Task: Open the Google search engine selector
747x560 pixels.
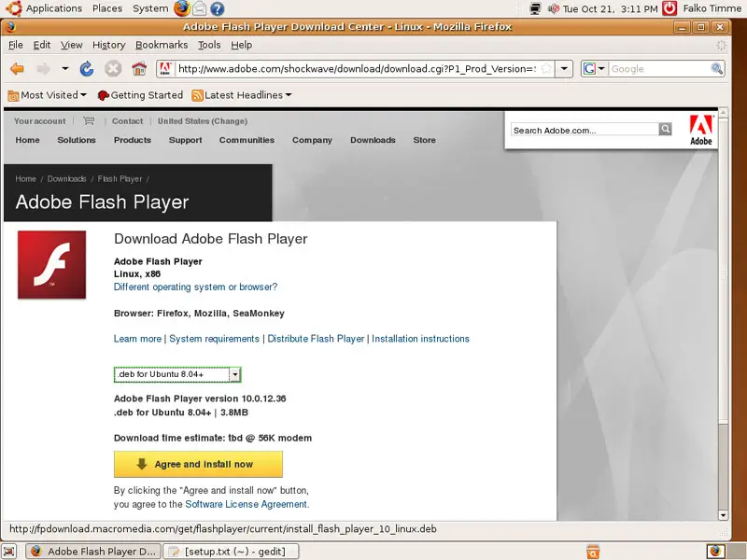Action: [x=594, y=69]
